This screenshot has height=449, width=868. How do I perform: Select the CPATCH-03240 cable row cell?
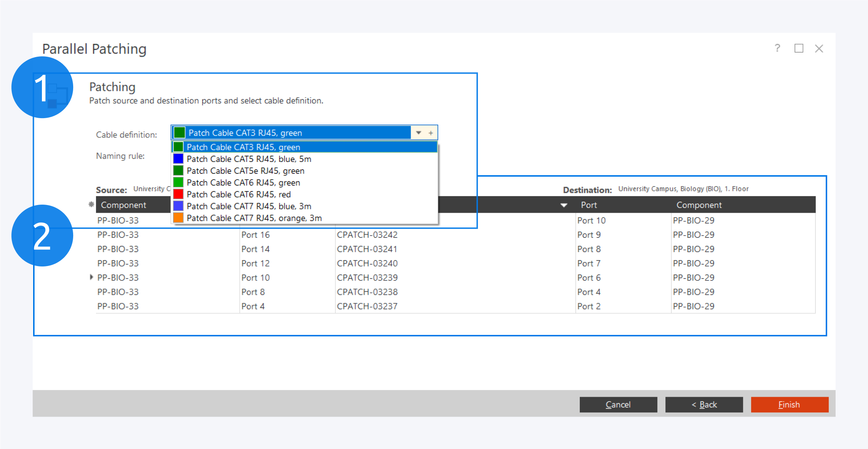pos(367,264)
